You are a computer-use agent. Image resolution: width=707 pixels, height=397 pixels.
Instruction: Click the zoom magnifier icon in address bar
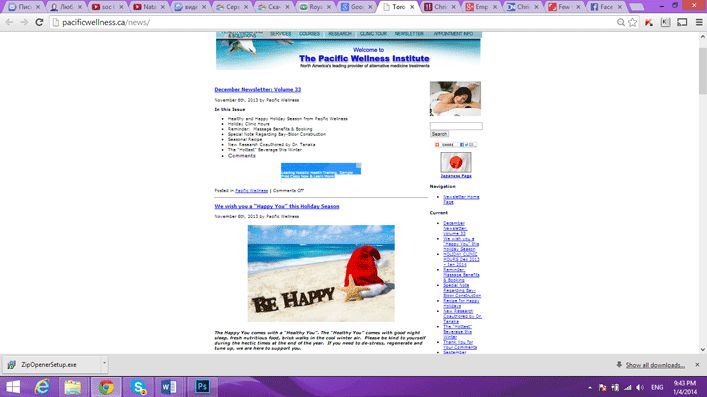click(621, 22)
